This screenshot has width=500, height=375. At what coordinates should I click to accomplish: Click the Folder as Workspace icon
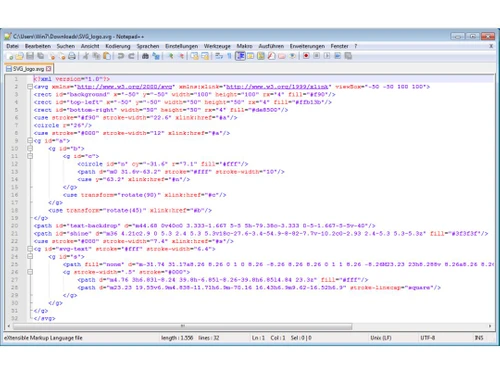(282, 56)
